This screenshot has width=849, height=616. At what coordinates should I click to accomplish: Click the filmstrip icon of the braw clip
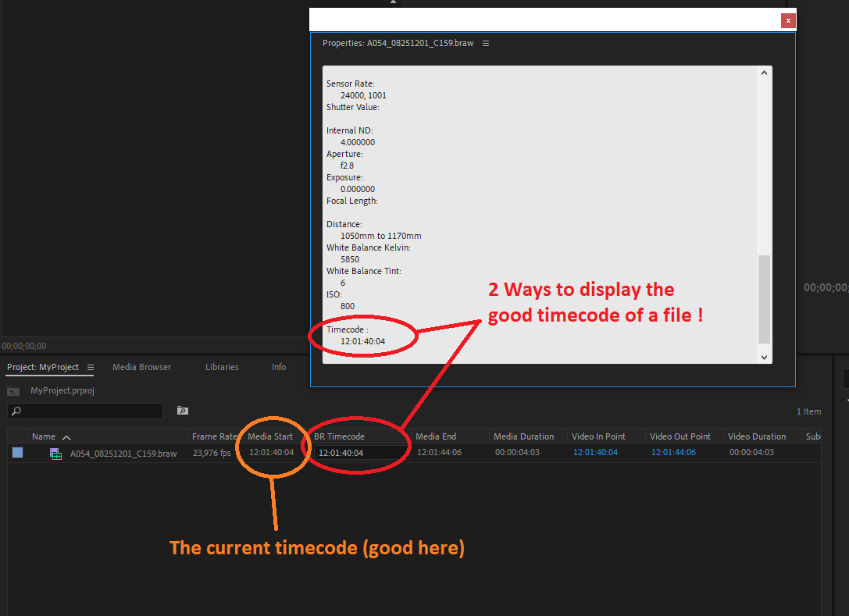pyautogui.click(x=55, y=453)
